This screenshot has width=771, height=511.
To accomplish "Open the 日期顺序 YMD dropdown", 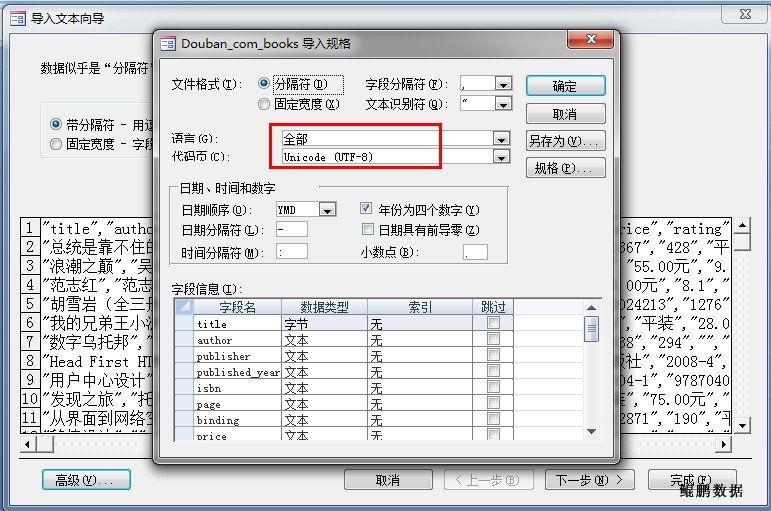I will 327,210.
